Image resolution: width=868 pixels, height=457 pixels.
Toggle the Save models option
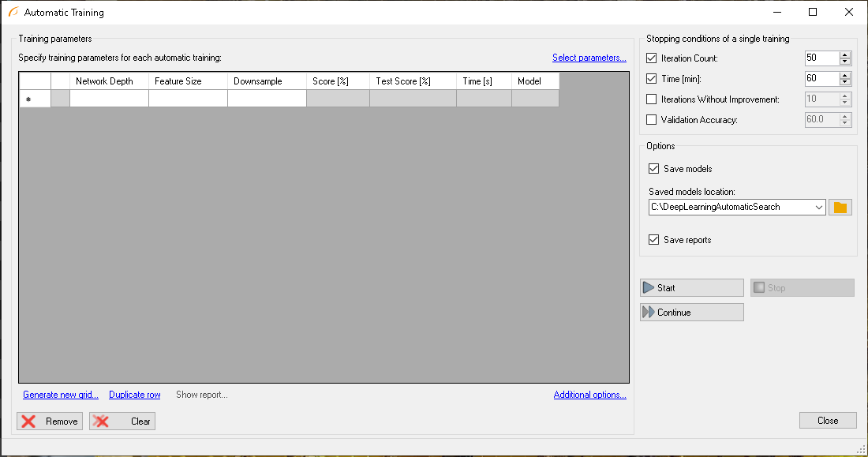tap(653, 169)
